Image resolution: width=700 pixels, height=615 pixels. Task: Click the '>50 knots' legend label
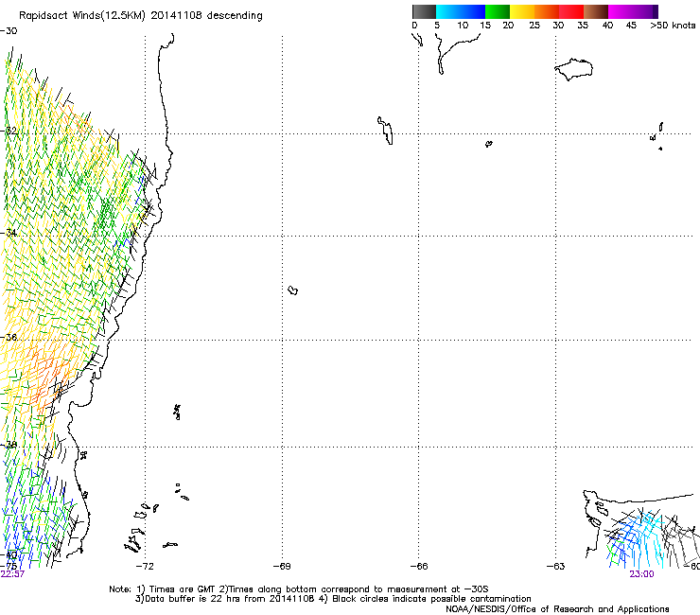click(673, 26)
